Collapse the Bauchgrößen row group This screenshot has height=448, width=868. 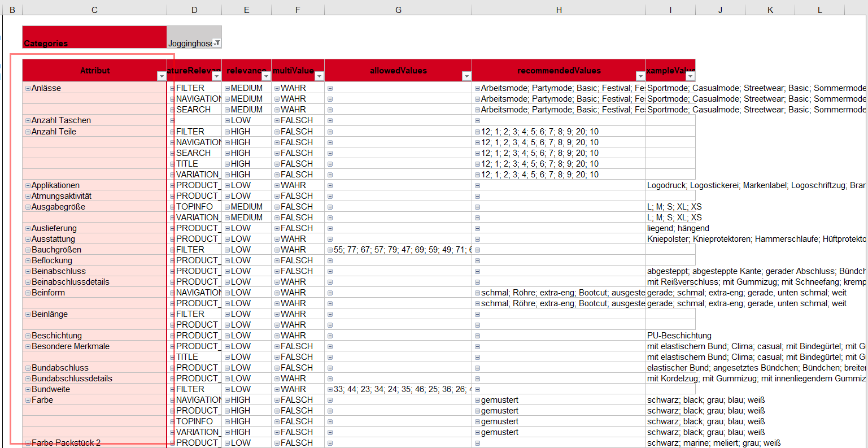(28, 250)
